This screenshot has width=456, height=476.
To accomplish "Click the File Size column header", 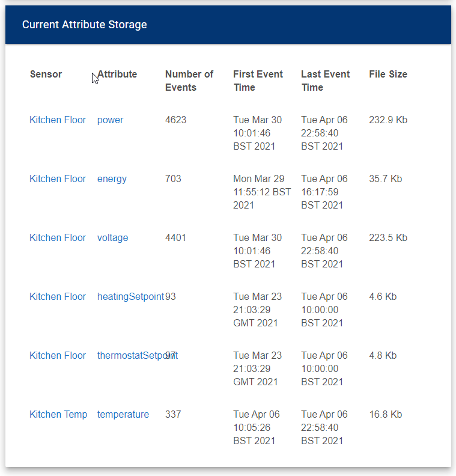I will [x=388, y=74].
